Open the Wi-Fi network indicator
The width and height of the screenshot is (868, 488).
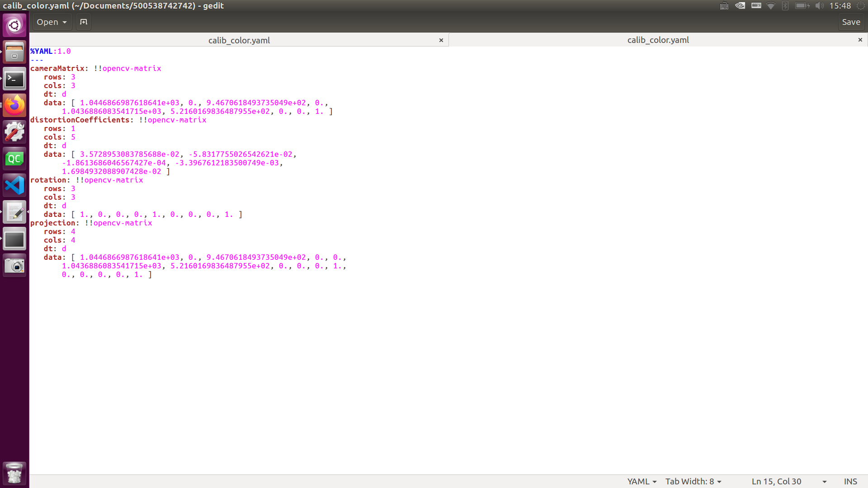(771, 6)
